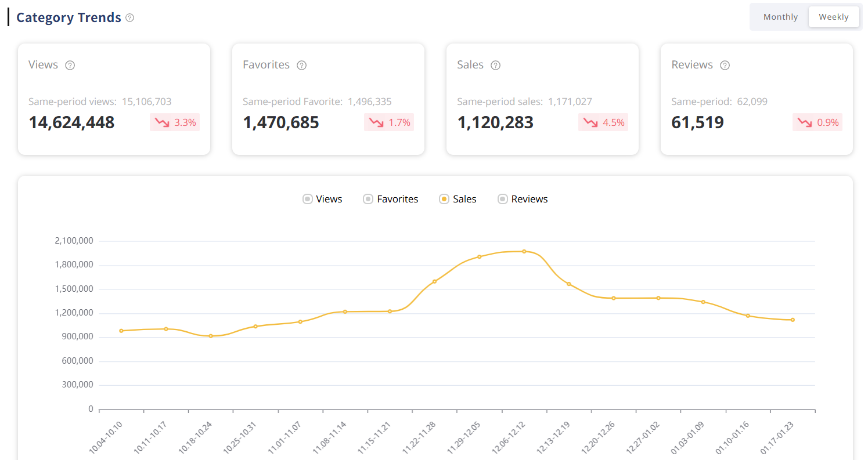Viewport: 868px width, 460px height.
Task: Click the data point for week 10.18-10.24
Action: click(x=211, y=336)
